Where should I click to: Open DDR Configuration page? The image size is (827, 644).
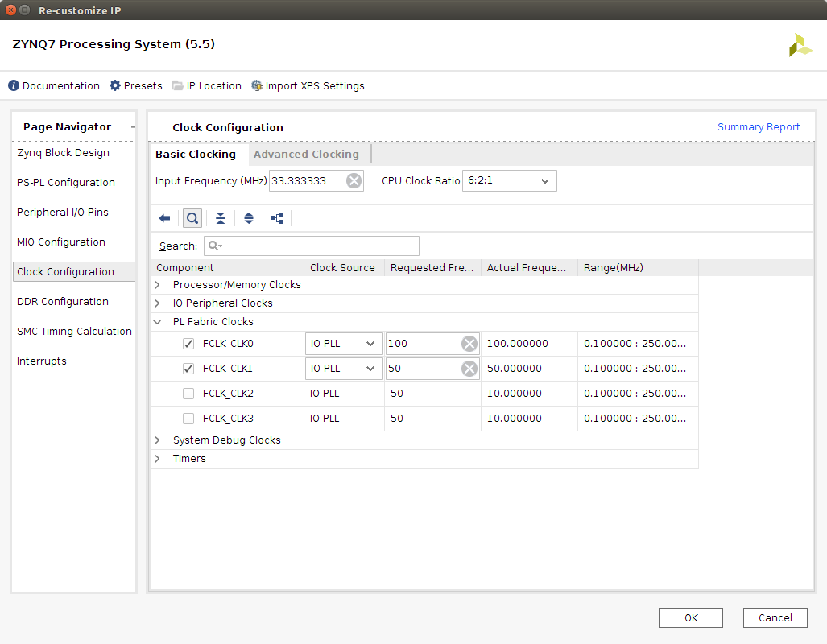[63, 302]
